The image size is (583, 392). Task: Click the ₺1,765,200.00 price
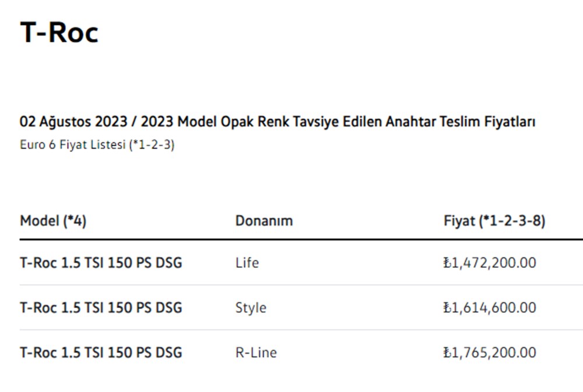[x=490, y=352]
